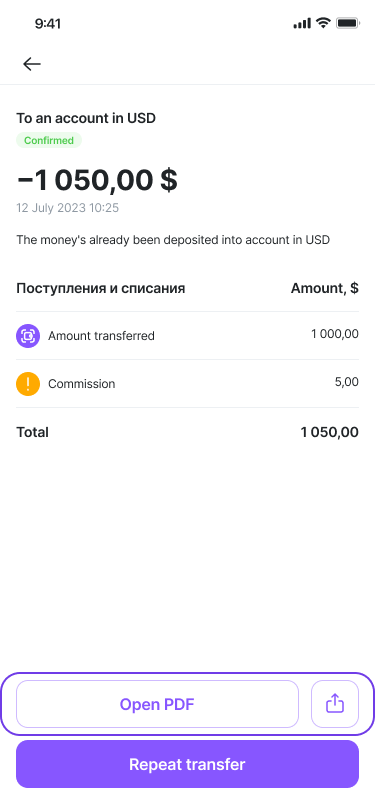Screen dimensions: 375x812
Task: Tap the deposited into account message
Action: [x=173, y=240]
